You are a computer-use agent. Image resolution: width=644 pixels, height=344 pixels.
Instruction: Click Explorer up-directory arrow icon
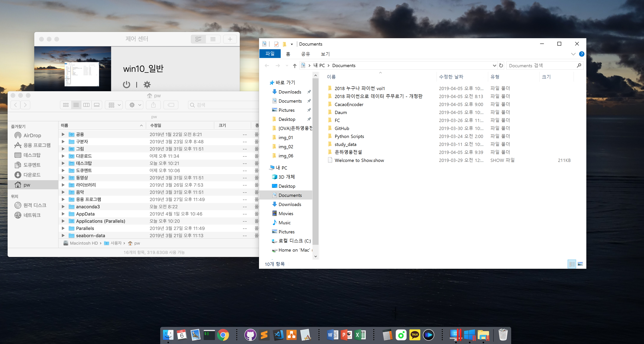295,66
